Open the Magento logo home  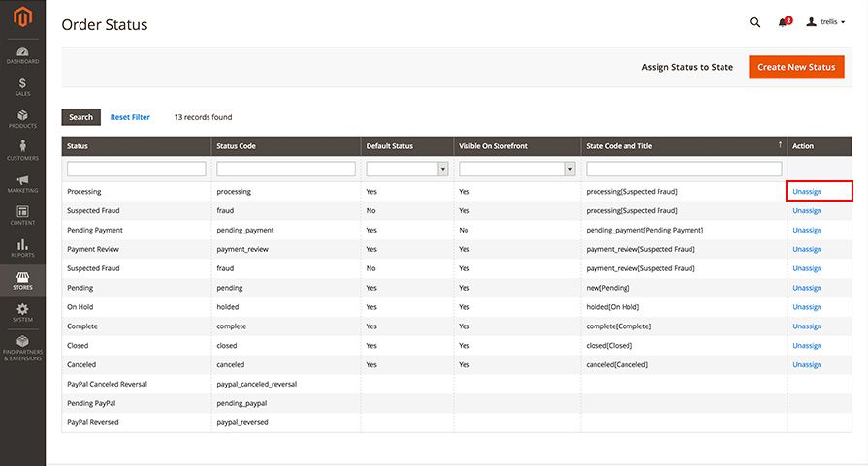(x=22, y=17)
